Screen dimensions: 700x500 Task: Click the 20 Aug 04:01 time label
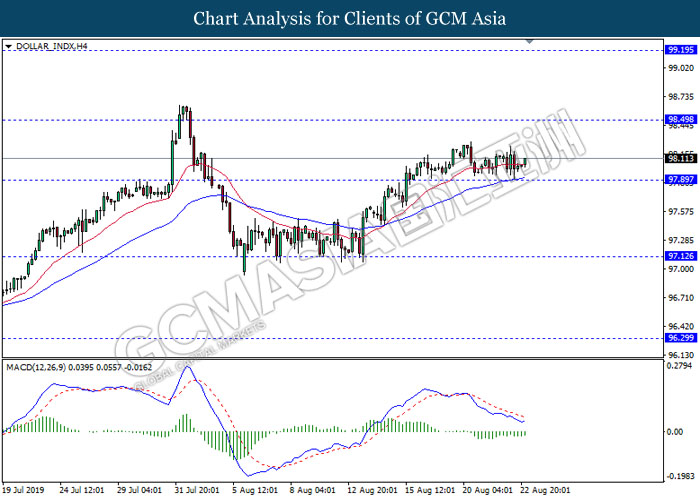click(x=488, y=490)
